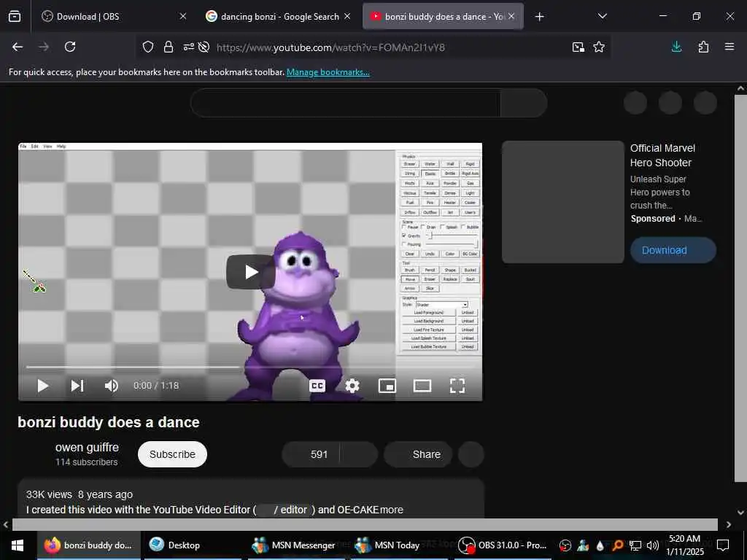This screenshot has width=747, height=560.
Task: Bookmark this page with the star icon
Action: click(599, 47)
